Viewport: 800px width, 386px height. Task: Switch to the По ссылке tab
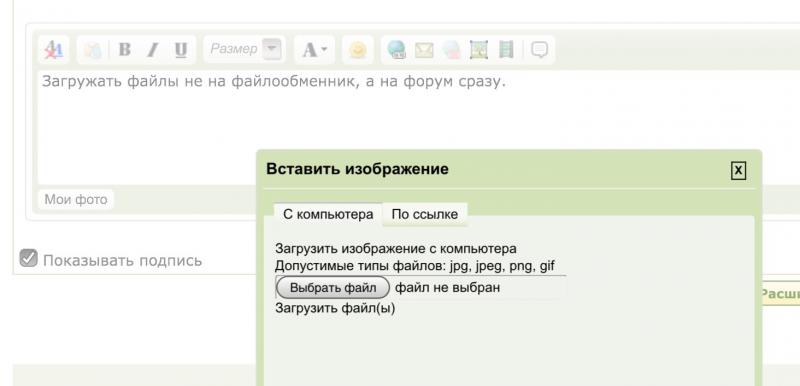tap(424, 214)
